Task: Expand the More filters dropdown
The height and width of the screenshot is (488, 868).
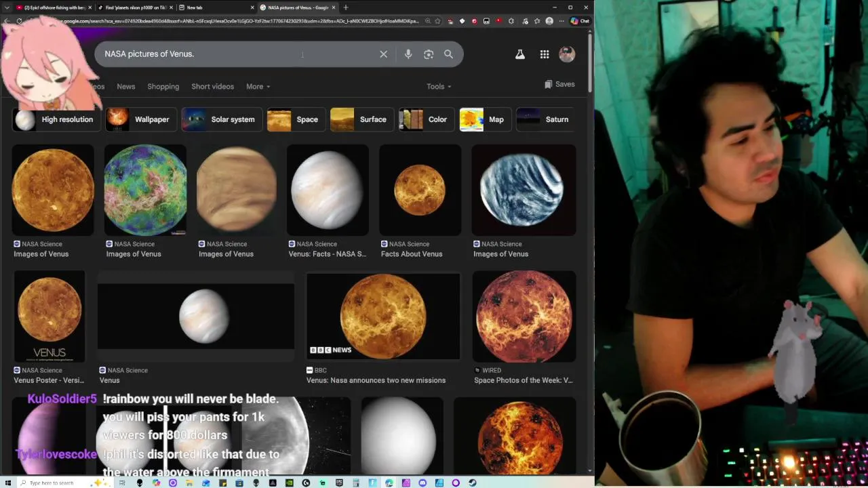Action: 258,87
